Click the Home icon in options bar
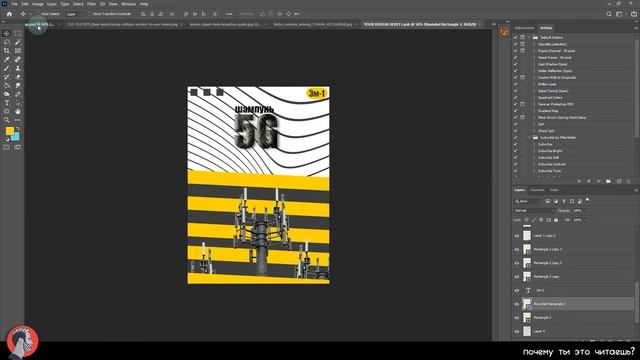Screen dimensions: 640x360 [9, 14]
